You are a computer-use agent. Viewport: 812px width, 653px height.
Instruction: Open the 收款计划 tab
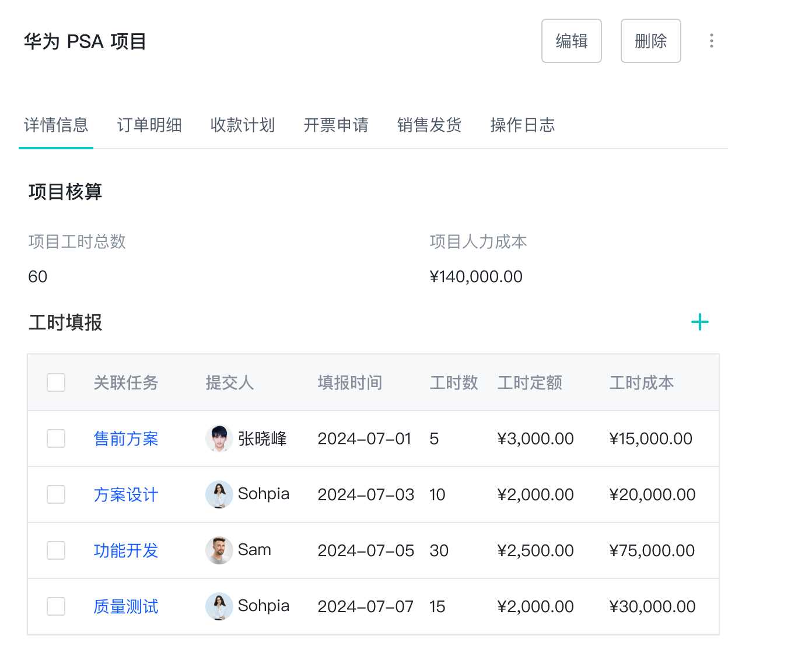243,125
